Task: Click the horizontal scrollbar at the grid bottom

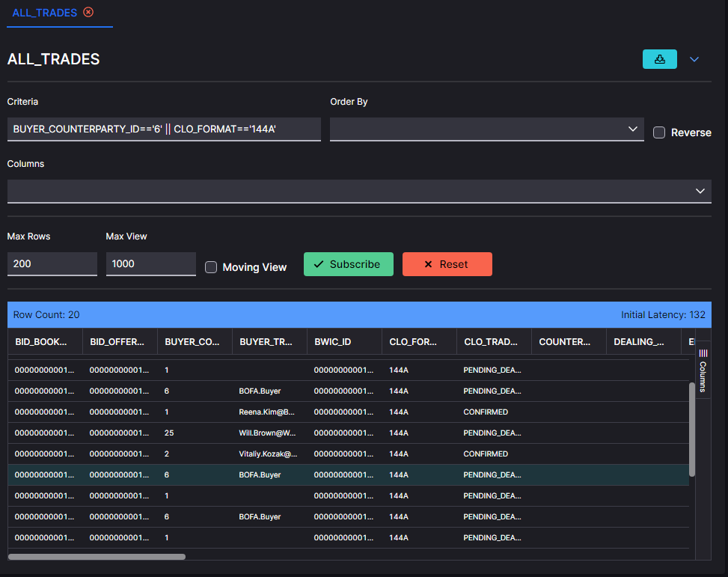Action: (97, 557)
